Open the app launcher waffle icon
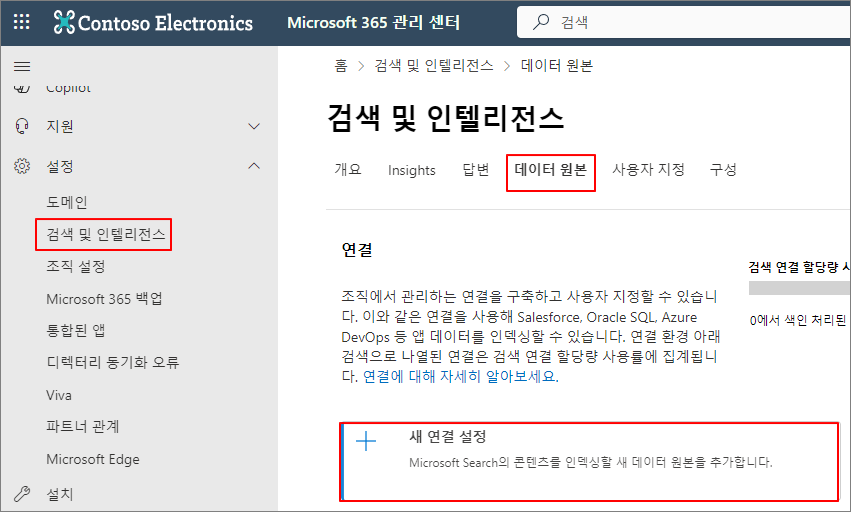The image size is (851, 512). (22, 22)
